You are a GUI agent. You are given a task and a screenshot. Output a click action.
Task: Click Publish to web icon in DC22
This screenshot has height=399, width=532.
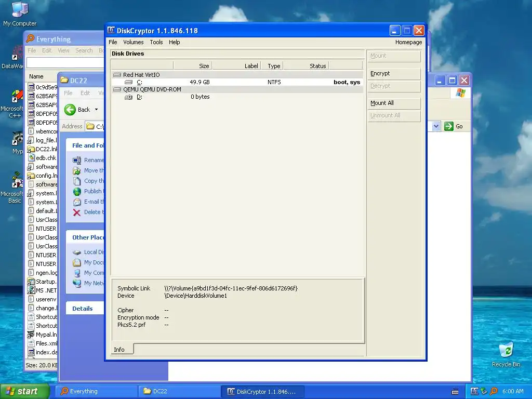(77, 191)
